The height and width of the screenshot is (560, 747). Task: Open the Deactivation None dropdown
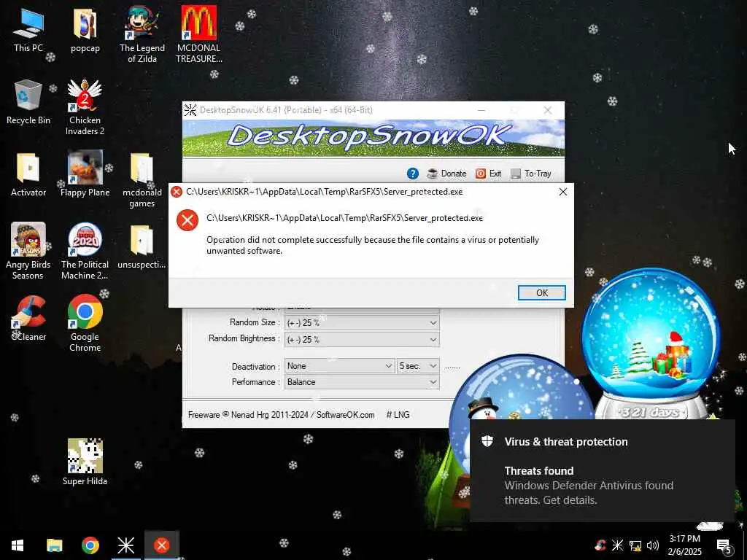point(339,366)
